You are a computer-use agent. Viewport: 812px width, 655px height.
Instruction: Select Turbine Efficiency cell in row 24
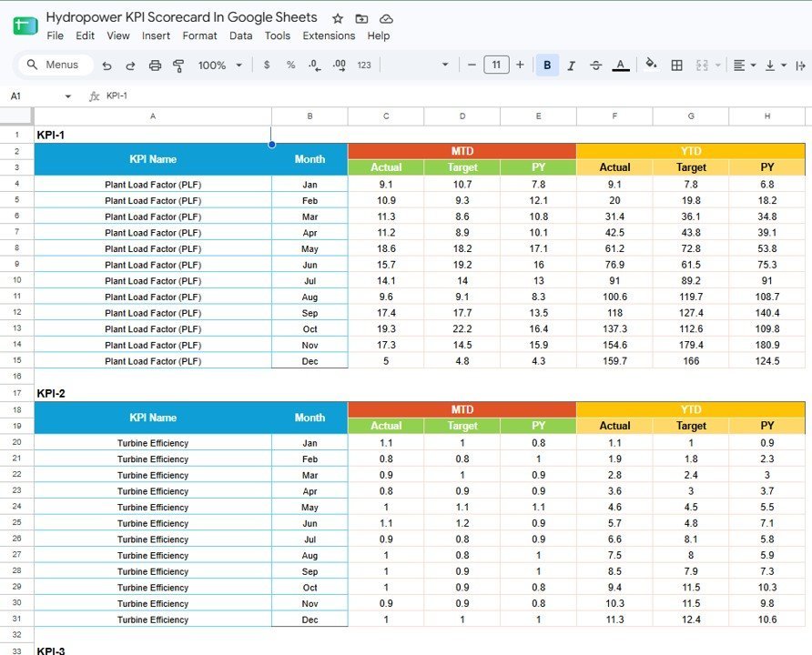153,507
